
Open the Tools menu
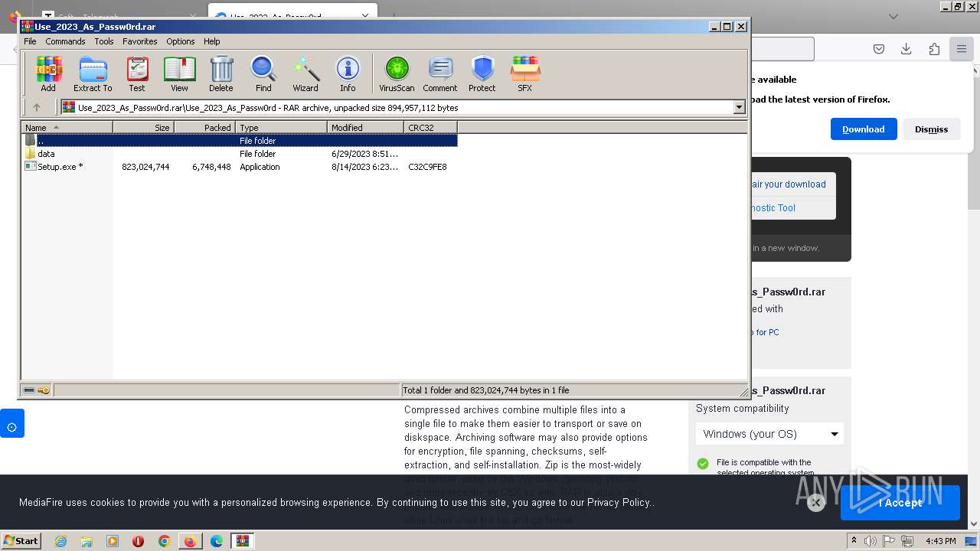pos(104,41)
